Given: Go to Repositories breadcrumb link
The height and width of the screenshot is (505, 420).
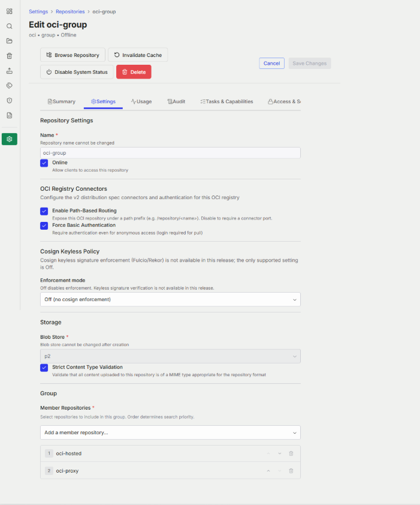Looking at the screenshot, I should pos(70,11).
